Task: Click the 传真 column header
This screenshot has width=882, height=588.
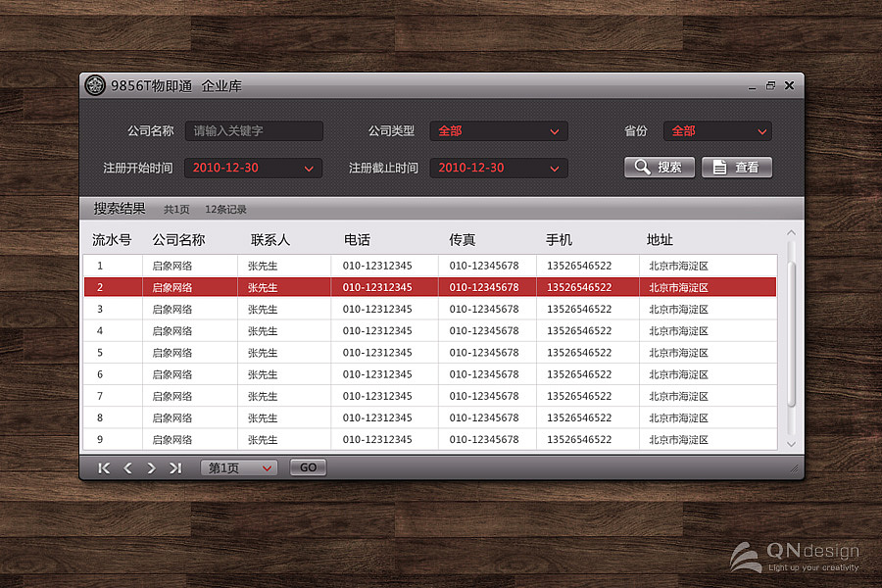Action: click(x=462, y=240)
